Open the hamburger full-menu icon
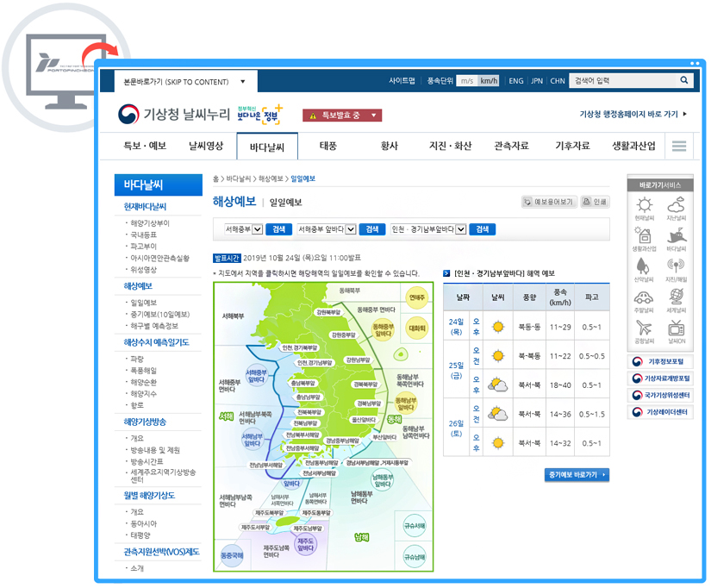711x588 pixels. (679, 146)
